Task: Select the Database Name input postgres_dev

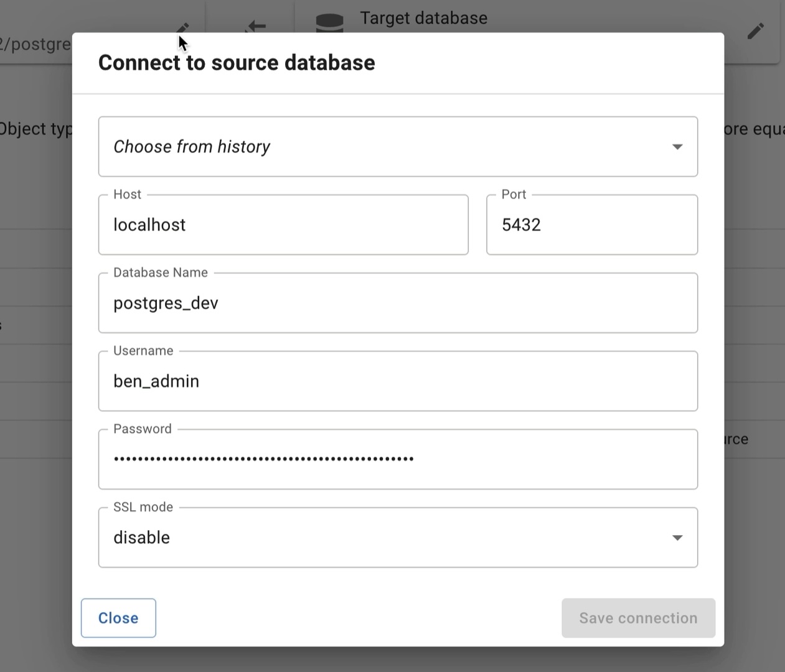Action: click(x=397, y=303)
